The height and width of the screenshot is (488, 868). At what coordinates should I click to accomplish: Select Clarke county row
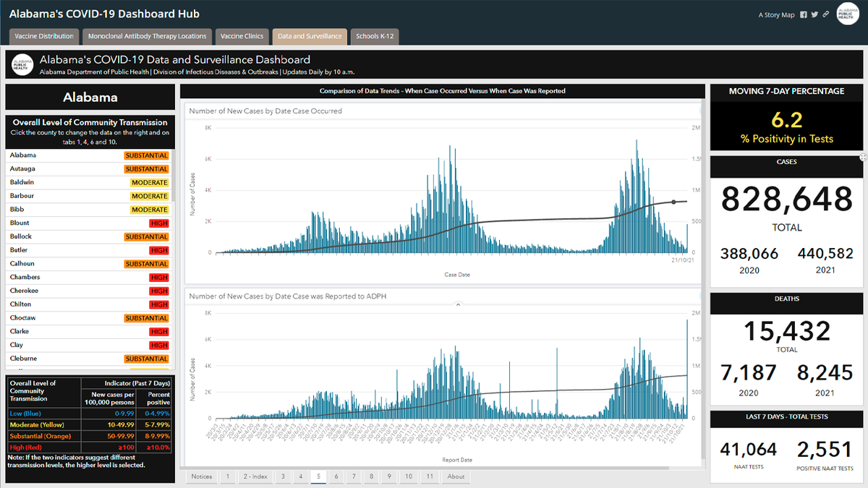pyautogui.click(x=89, y=332)
